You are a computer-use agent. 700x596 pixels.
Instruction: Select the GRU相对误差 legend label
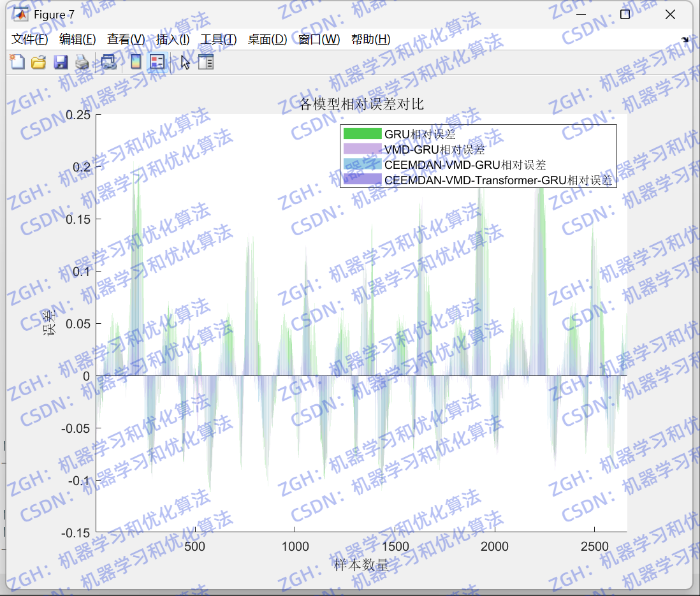coord(419,134)
